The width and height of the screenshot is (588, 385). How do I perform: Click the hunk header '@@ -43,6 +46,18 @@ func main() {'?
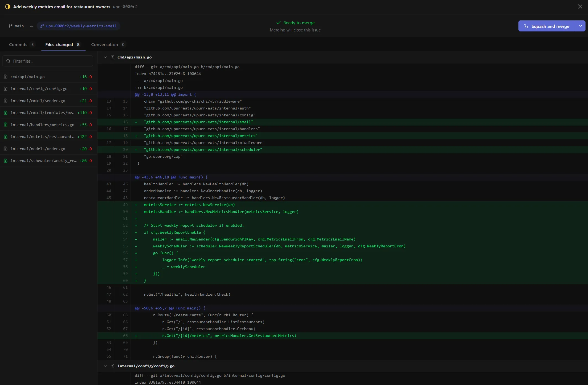343,177
